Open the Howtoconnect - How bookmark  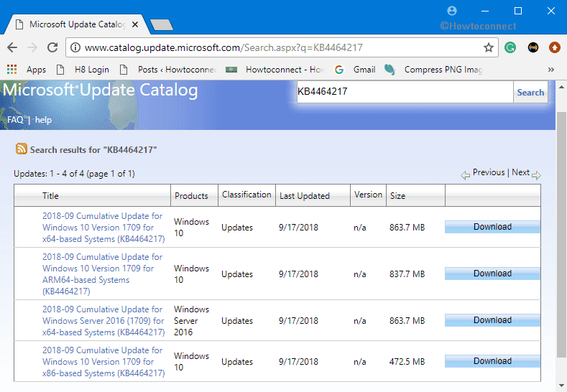(275, 70)
